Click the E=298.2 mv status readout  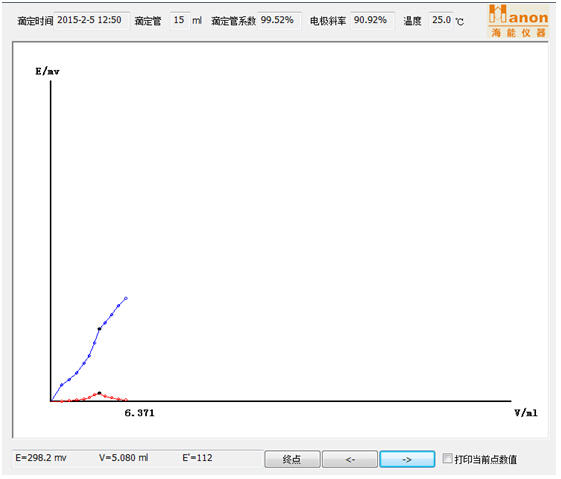pyautogui.click(x=41, y=458)
